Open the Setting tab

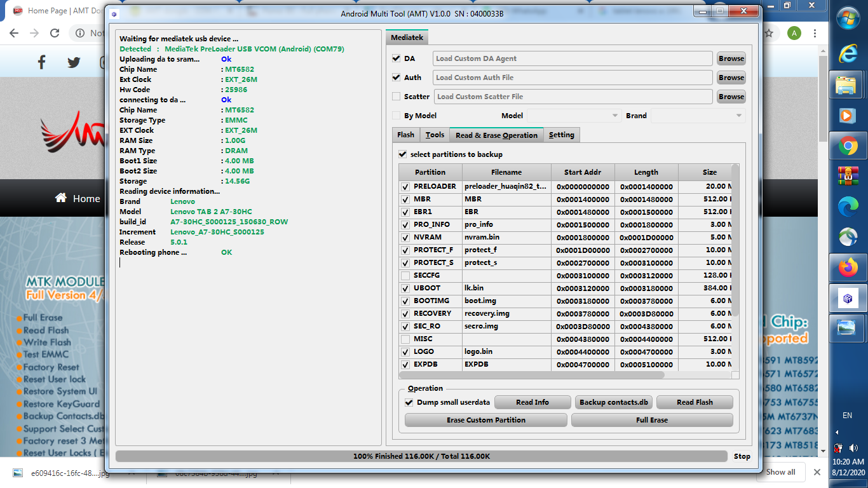click(562, 135)
